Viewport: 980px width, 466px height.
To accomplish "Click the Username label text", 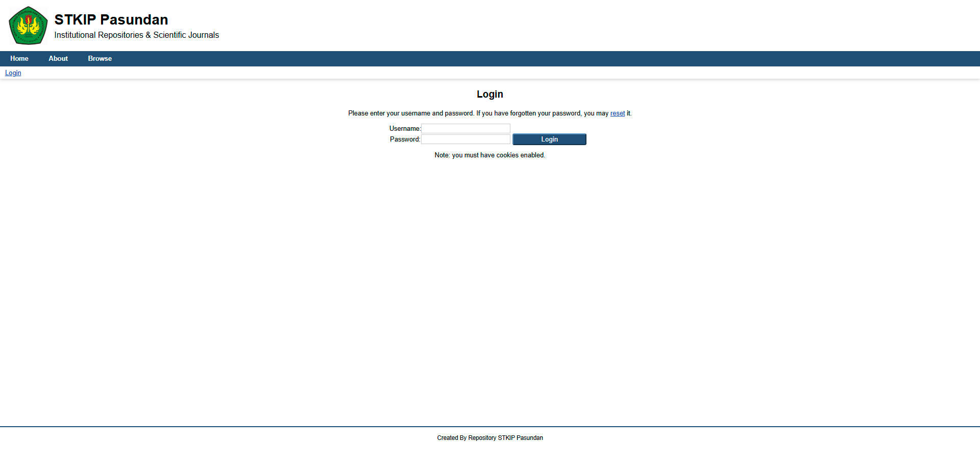I will pyautogui.click(x=404, y=129).
